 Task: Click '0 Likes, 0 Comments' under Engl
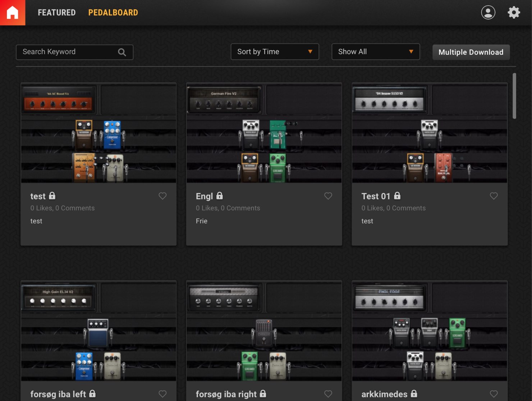(228, 208)
